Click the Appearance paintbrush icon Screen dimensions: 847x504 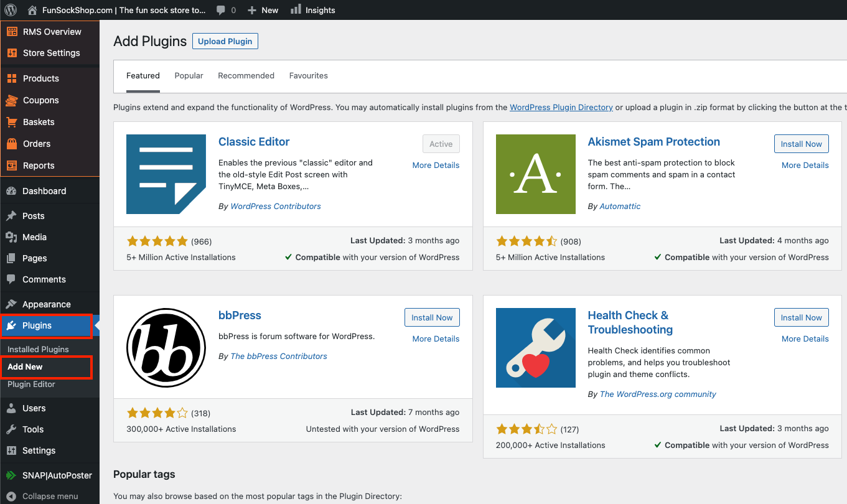tap(11, 304)
